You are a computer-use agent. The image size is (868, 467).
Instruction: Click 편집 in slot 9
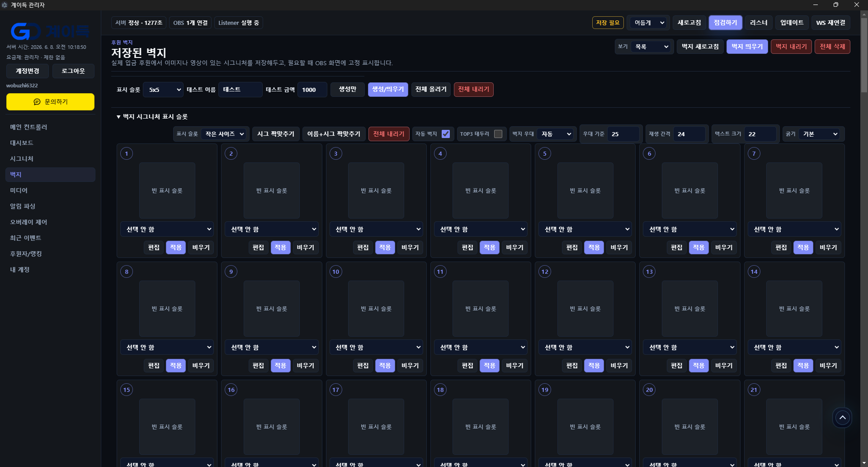pyautogui.click(x=258, y=366)
